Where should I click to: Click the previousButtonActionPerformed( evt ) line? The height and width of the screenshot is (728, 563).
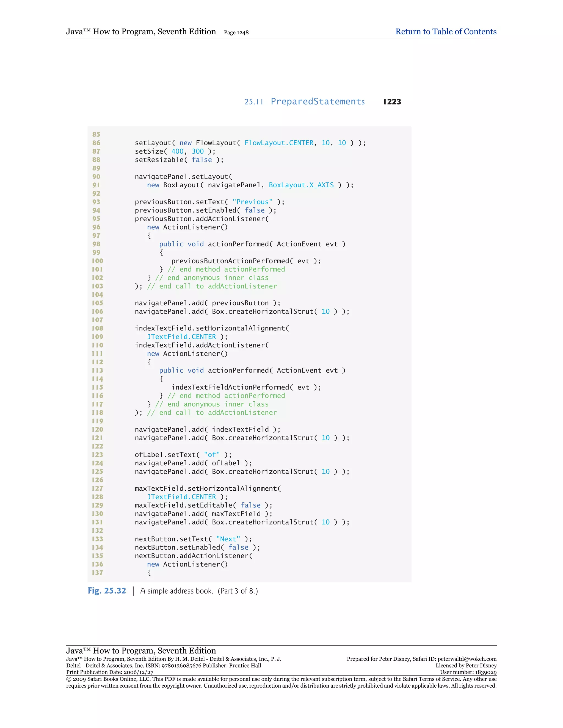tap(246, 261)
